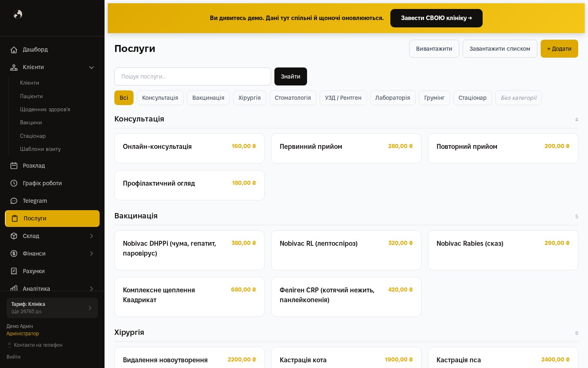This screenshot has height=368, width=588.
Task: Filter services by УЗД / Рентген
Action: click(343, 98)
